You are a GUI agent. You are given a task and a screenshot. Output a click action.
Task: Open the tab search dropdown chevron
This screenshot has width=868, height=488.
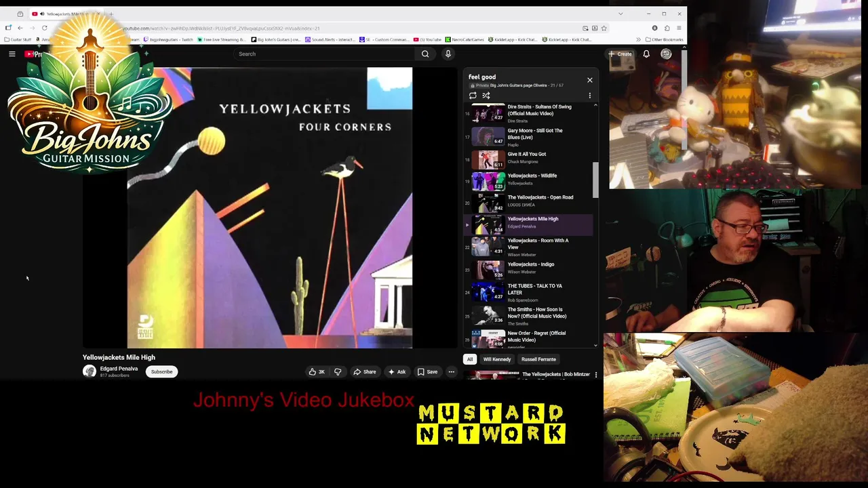click(x=620, y=14)
